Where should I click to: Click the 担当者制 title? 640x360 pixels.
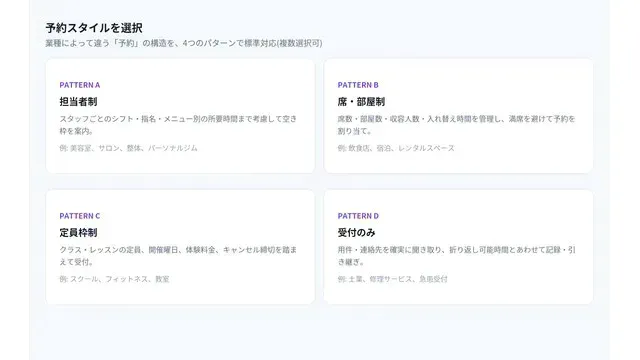click(78, 102)
